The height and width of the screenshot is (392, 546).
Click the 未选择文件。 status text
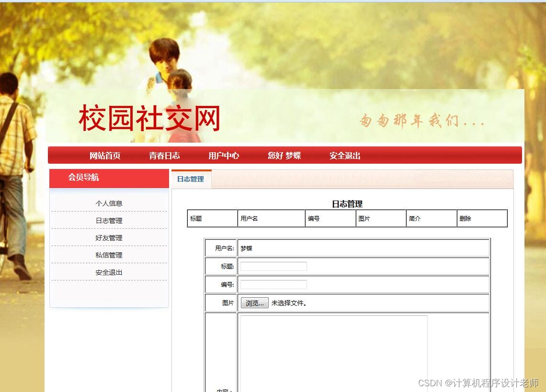[289, 303]
